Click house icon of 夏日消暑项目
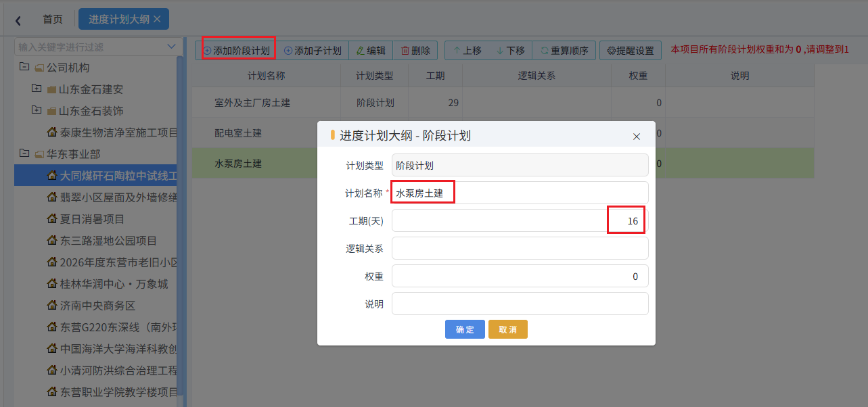This screenshot has width=868, height=407. click(52, 218)
